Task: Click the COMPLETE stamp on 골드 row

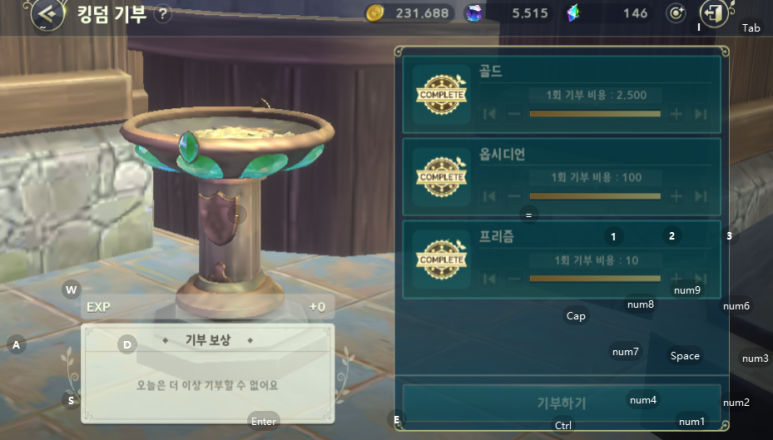Action: coord(441,95)
